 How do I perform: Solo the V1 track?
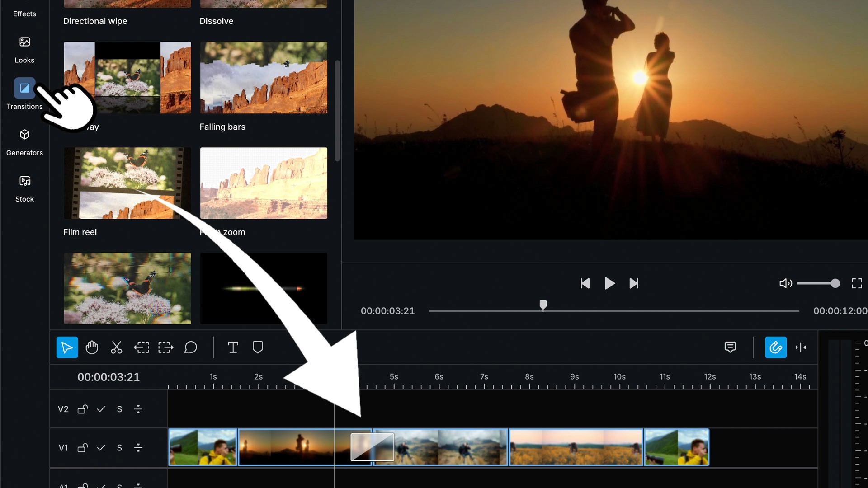click(119, 447)
